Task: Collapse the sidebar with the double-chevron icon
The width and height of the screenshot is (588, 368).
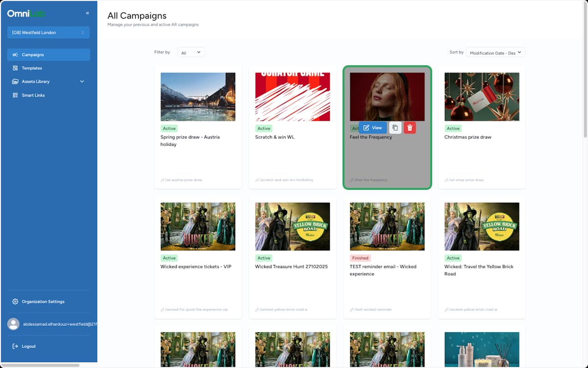Action: click(87, 13)
